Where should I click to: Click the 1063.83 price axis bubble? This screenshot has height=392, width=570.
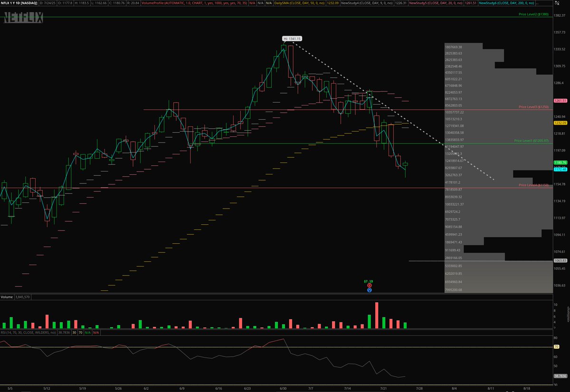(561, 261)
